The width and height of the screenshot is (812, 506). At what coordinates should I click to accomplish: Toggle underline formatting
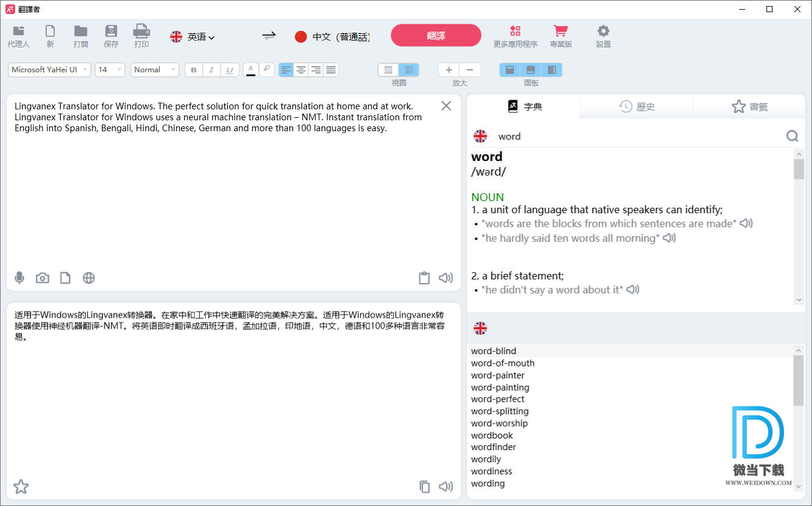tap(229, 70)
